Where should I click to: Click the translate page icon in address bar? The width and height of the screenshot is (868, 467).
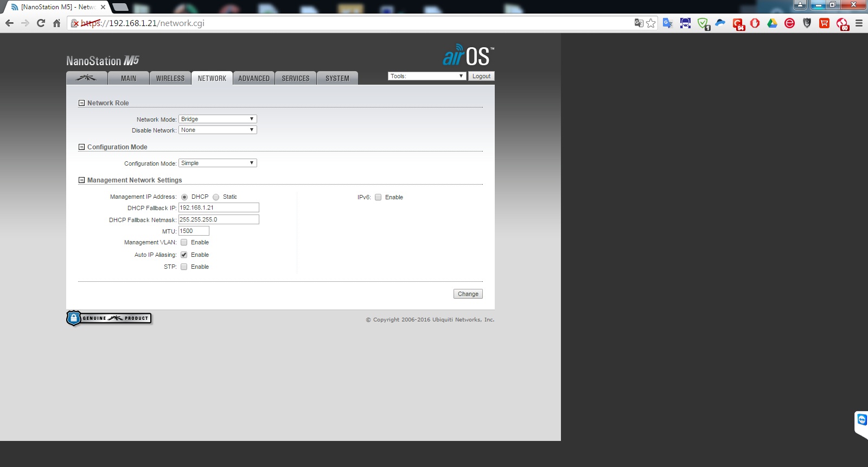click(x=639, y=23)
